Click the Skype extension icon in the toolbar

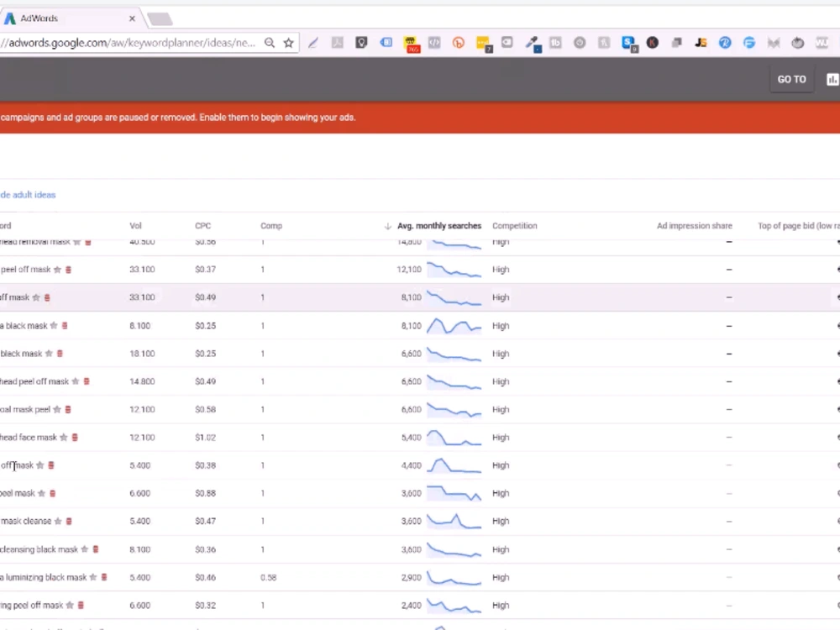click(x=629, y=44)
